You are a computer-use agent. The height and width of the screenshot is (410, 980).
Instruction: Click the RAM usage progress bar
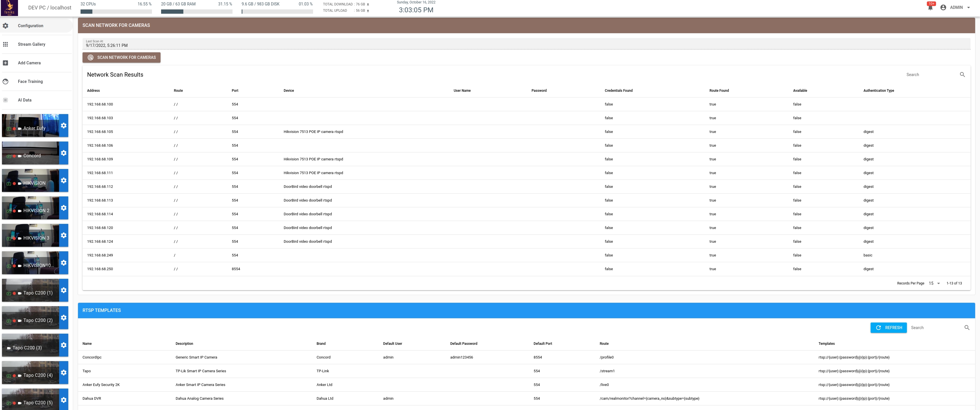[196, 12]
